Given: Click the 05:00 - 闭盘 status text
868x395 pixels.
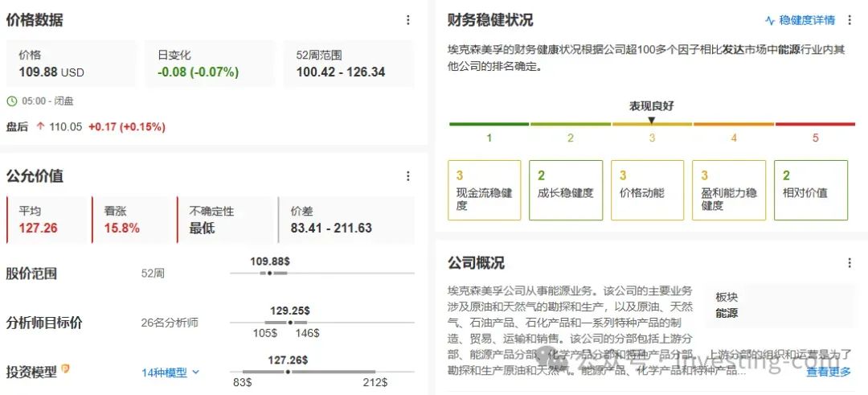Looking at the screenshot, I should (47, 101).
